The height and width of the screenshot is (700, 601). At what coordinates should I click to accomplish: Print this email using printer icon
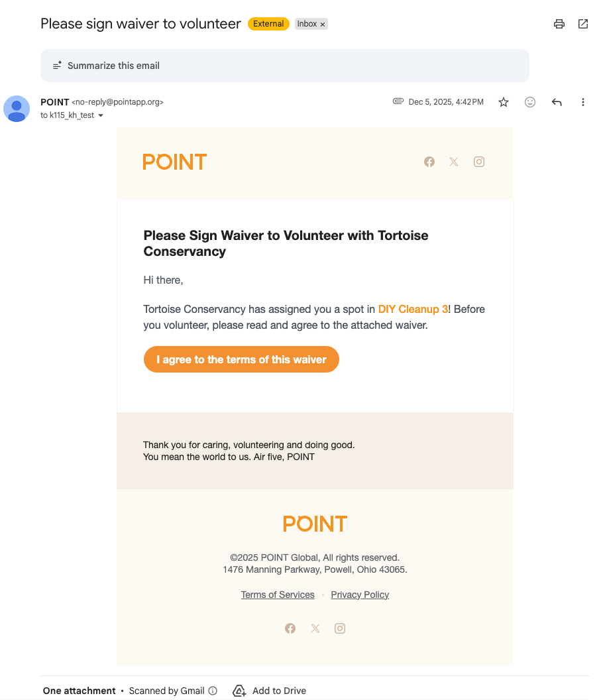tap(559, 24)
